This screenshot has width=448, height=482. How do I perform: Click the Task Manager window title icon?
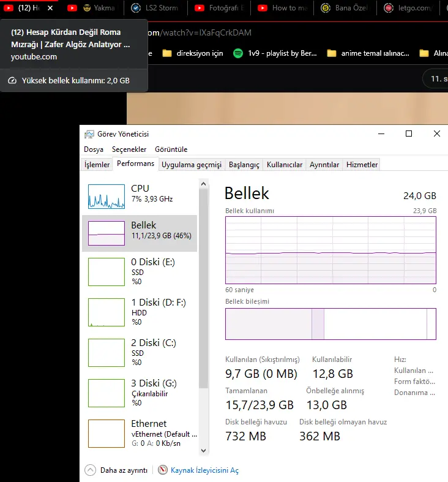(x=89, y=134)
